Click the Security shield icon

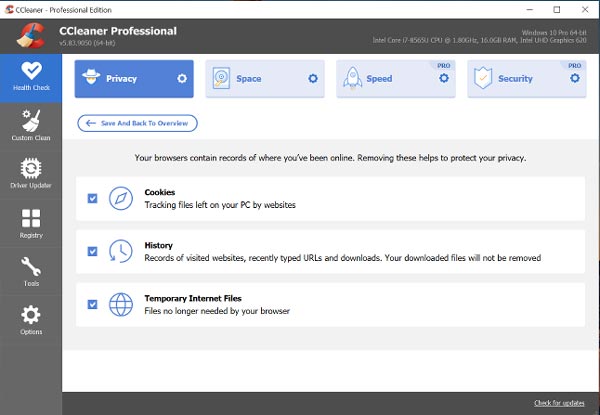point(483,78)
